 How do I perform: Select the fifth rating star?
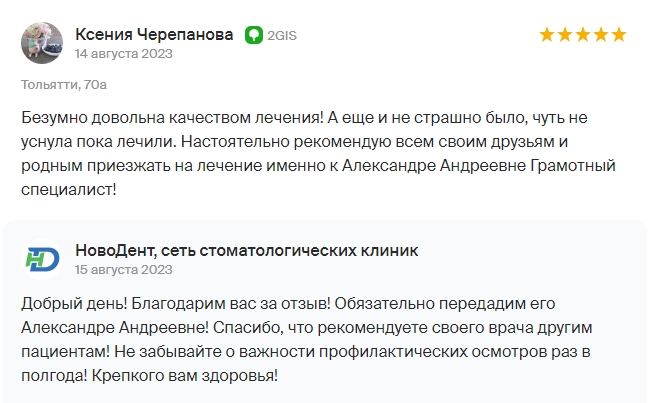click(x=619, y=35)
